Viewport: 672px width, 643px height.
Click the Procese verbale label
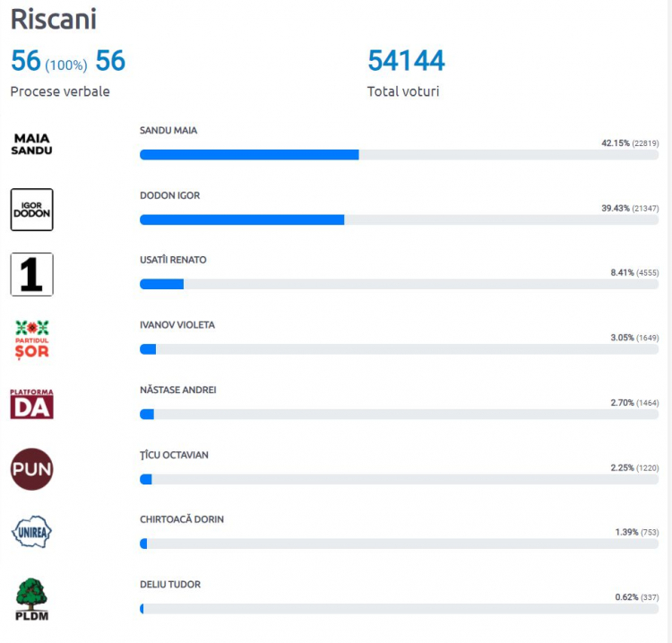[x=60, y=91]
